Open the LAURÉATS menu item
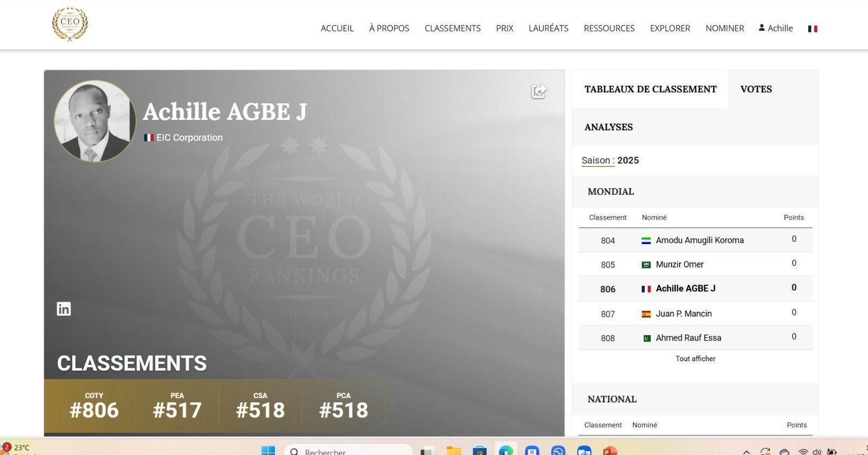Screen dimensions: 868x455 point(548,28)
